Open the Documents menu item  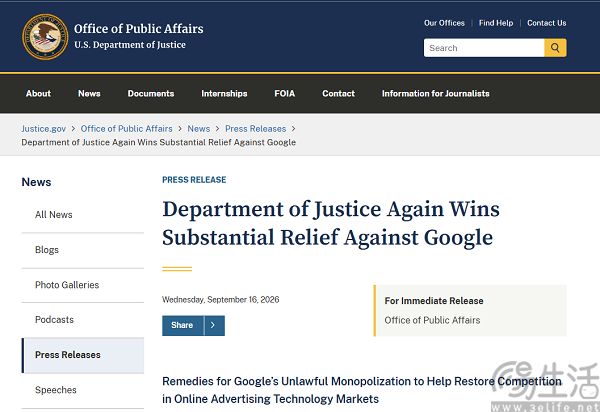pos(151,93)
